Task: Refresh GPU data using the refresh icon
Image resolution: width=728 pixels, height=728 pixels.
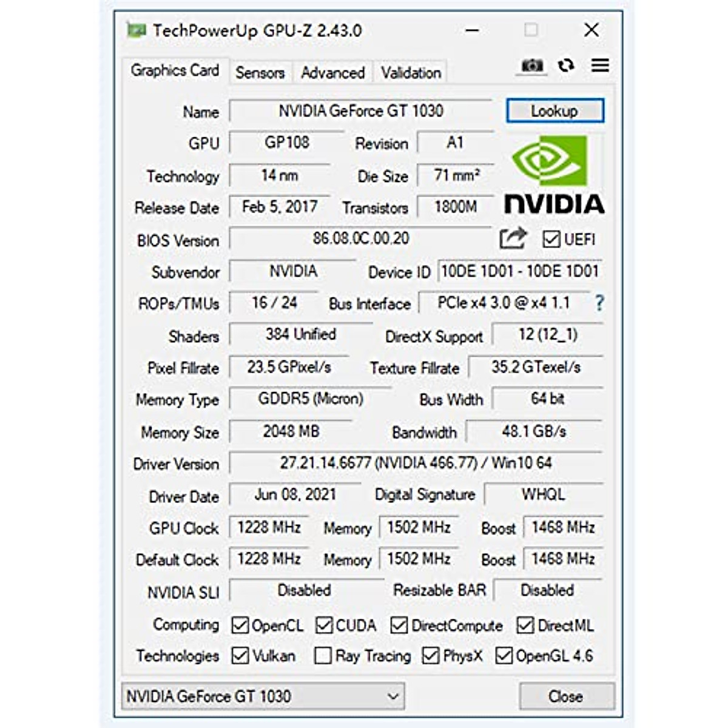Action: pyautogui.click(x=567, y=65)
